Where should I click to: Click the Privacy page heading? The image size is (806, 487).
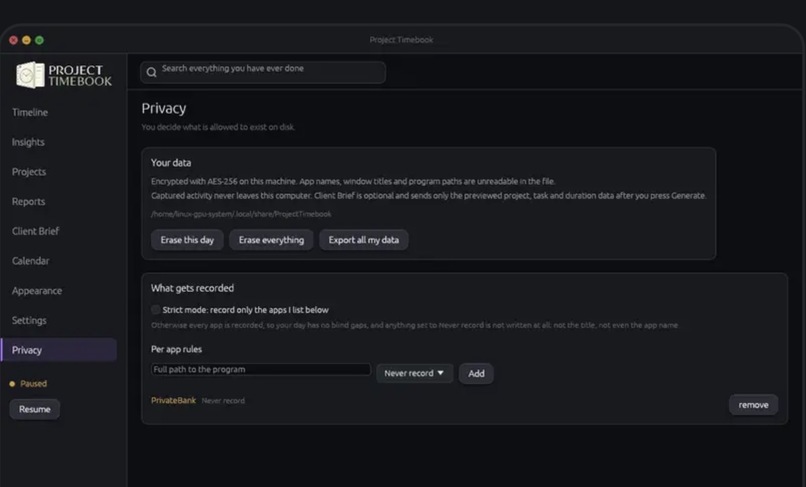click(x=163, y=109)
